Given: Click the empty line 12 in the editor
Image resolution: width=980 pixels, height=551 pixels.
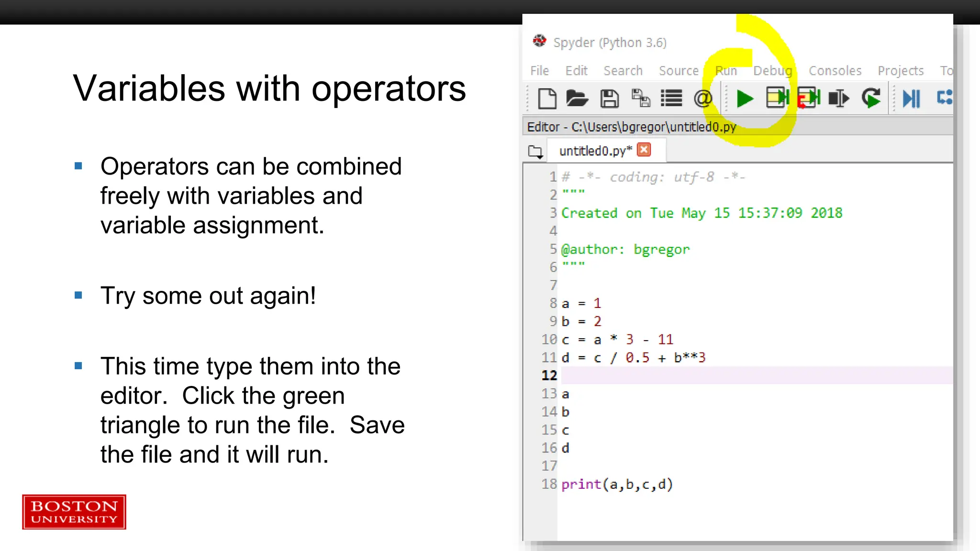Looking at the screenshot, I should click(718, 375).
